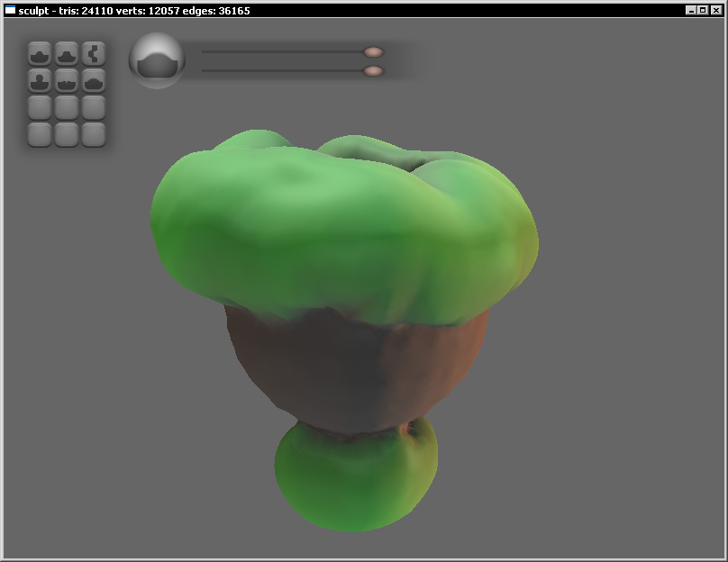Click the lower brush slider handle
The width and height of the screenshot is (728, 562).
[x=373, y=71]
